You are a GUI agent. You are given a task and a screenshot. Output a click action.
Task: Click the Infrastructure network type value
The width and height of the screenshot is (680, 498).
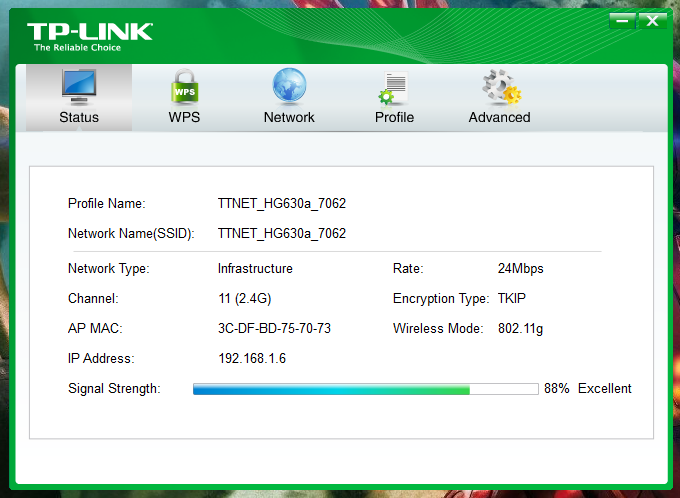(255, 269)
